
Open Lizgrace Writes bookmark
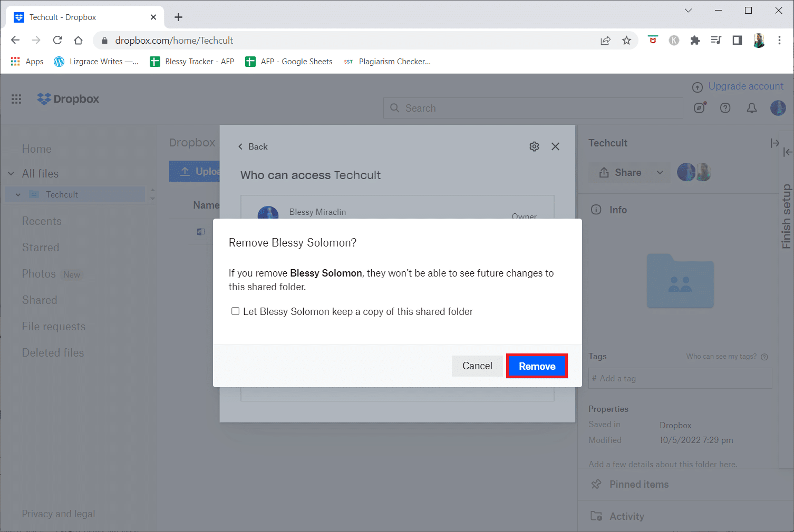96,62
